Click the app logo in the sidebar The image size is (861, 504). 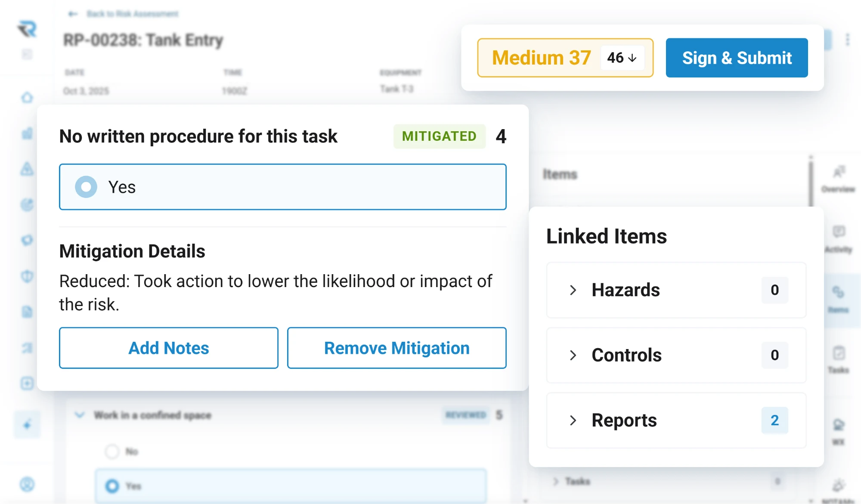point(27,29)
